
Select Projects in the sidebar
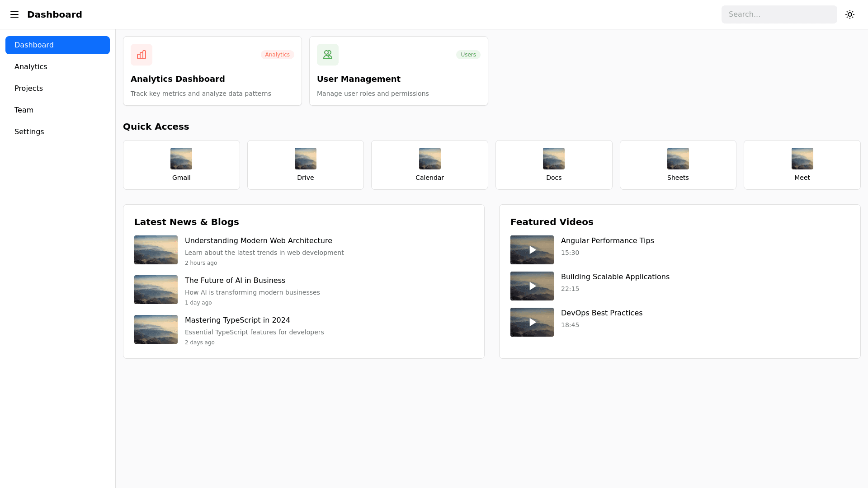click(28, 89)
